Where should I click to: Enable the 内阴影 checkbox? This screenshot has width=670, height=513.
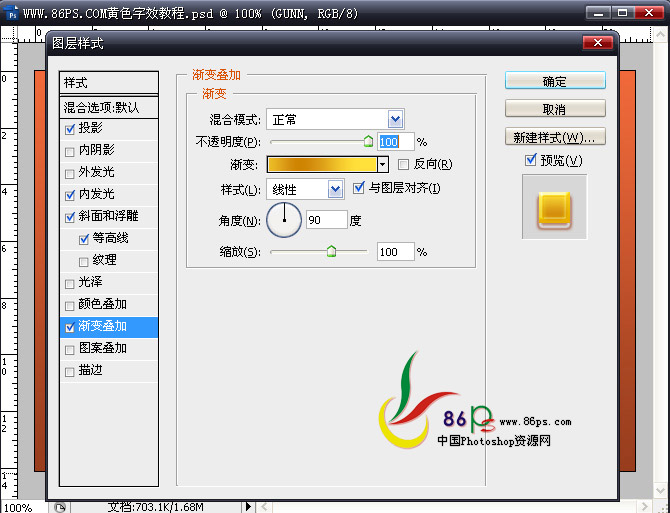tap(70, 152)
